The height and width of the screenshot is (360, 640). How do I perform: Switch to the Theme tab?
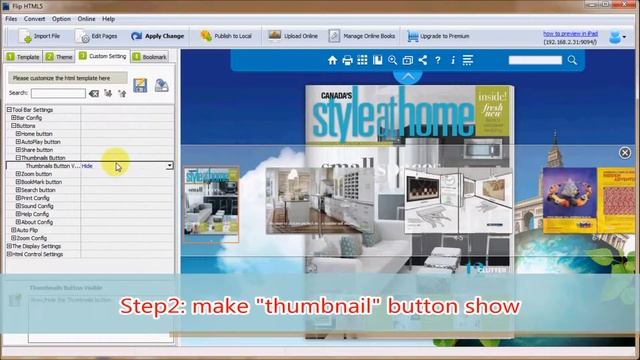59,57
